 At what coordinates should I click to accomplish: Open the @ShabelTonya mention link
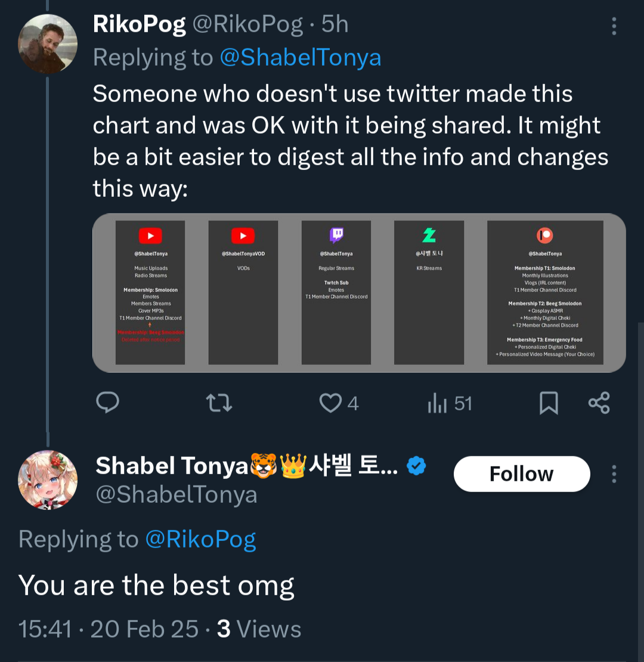point(301,58)
